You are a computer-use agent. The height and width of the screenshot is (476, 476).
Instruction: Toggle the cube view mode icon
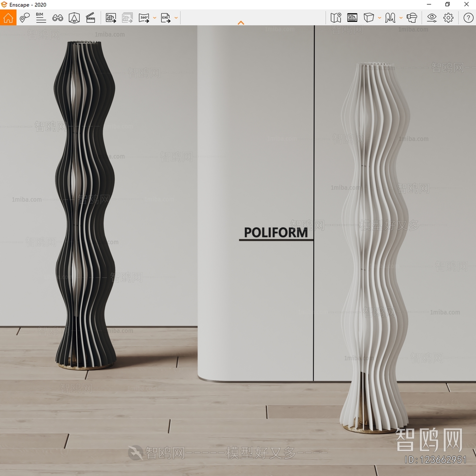369,18
